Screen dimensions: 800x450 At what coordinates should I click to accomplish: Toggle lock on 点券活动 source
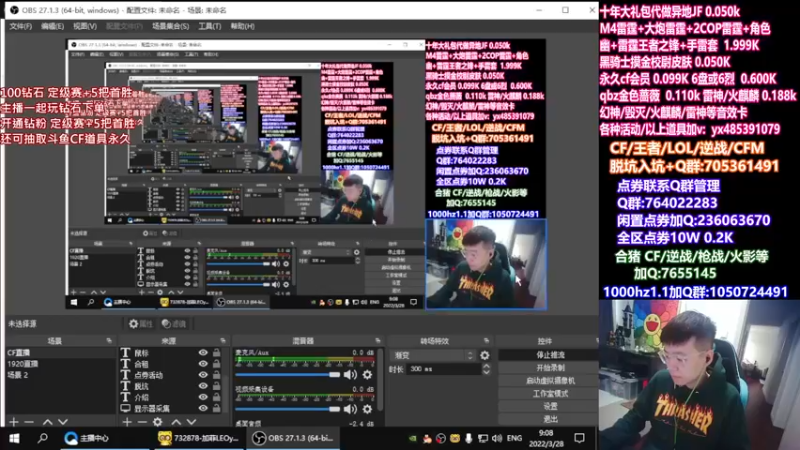click(x=217, y=375)
